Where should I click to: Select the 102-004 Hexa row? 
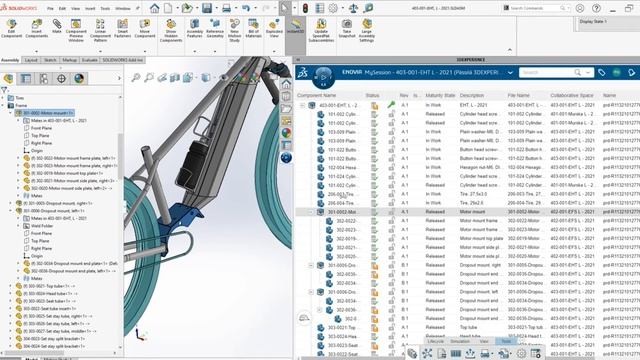[468, 167]
